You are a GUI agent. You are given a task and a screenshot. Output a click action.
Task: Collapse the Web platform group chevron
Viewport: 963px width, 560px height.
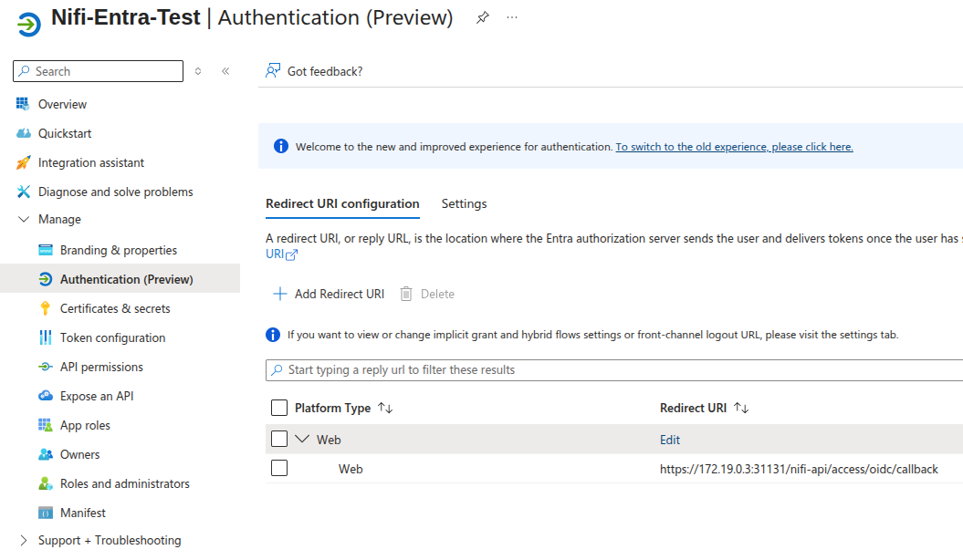303,440
